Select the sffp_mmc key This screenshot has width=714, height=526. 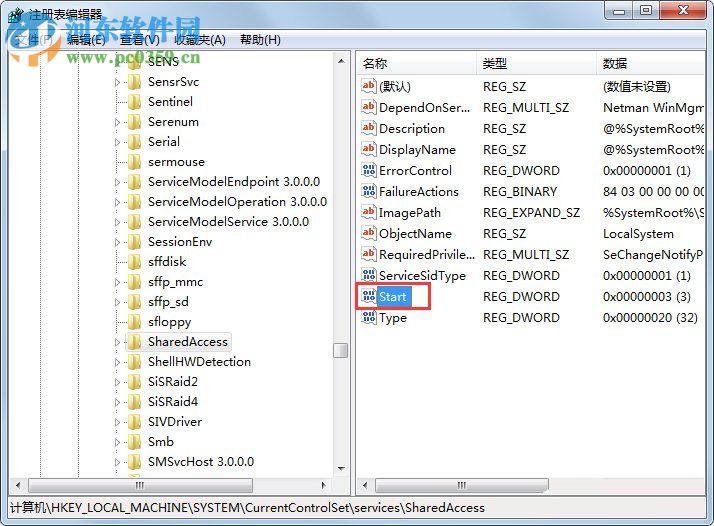click(x=175, y=282)
